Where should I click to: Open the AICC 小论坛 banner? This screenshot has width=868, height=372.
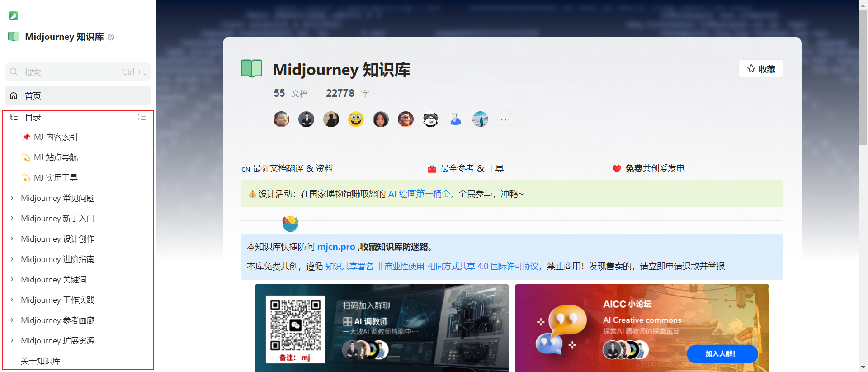642,328
